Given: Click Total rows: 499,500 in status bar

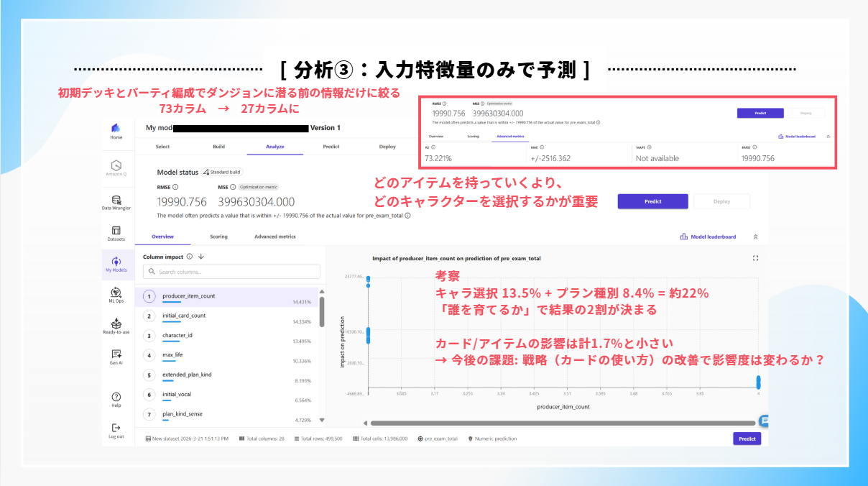Looking at the screenshot, I should [318, 439].
